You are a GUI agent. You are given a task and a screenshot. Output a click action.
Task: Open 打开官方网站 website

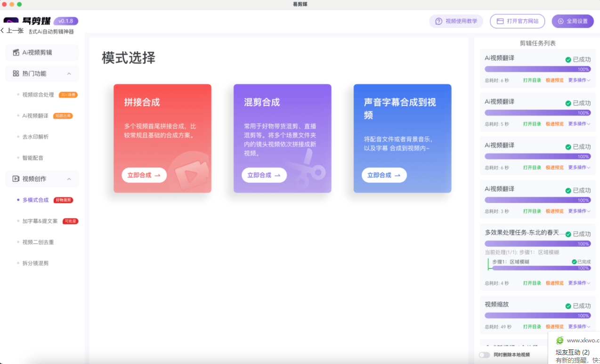(517, 21)
